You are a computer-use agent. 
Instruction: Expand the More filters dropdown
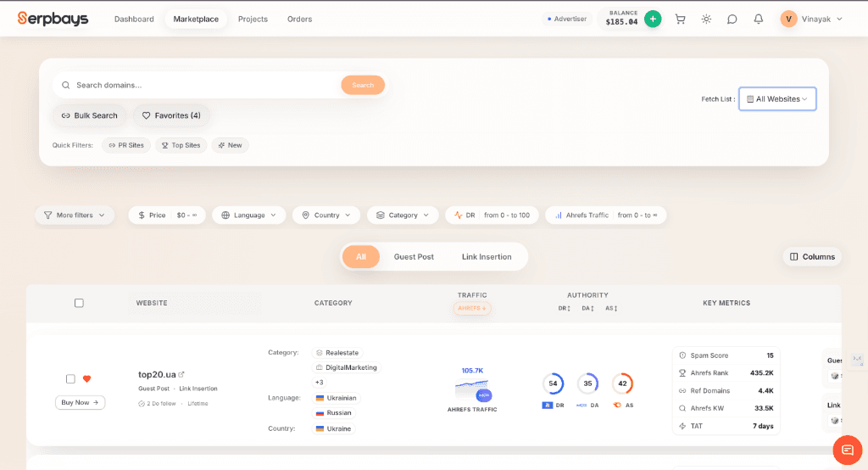coord(75,215)
